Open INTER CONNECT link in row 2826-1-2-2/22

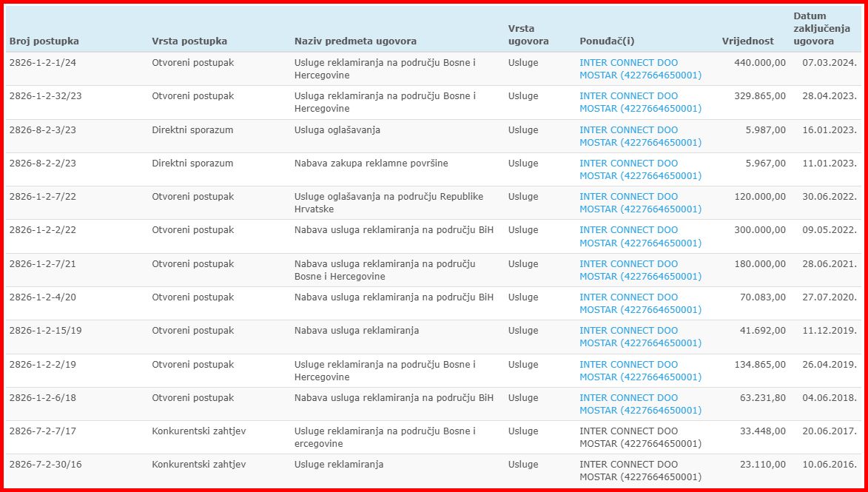click(641, 236)
